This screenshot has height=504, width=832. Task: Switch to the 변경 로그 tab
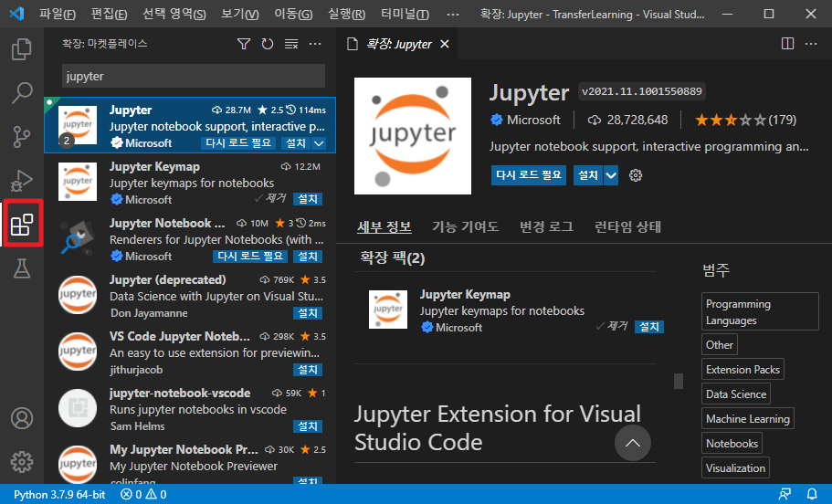(x=546, y=227)
